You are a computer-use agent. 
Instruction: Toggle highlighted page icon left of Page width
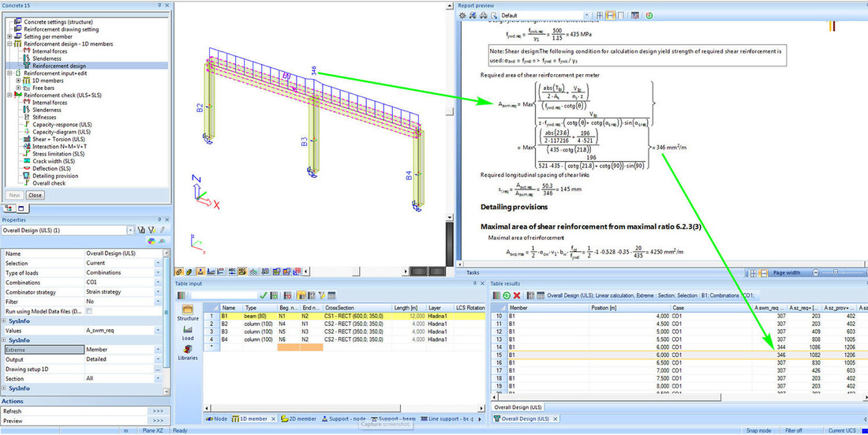pyautogui.click(x=763, y=272)
